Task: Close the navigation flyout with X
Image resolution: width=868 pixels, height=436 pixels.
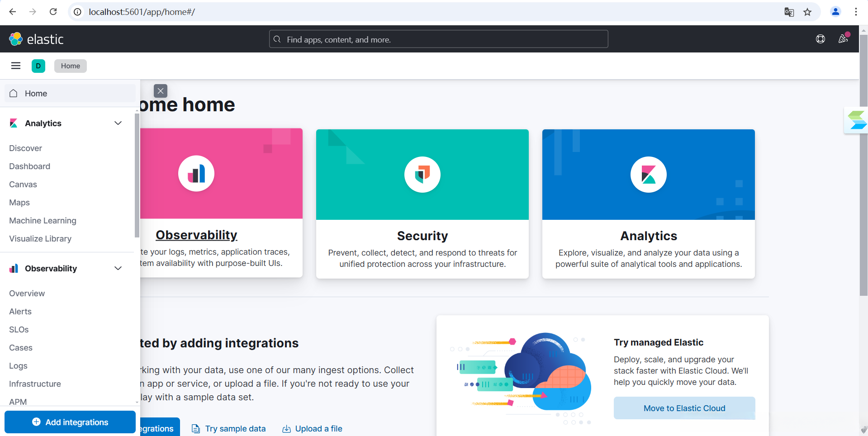Action: coord(161,91)
